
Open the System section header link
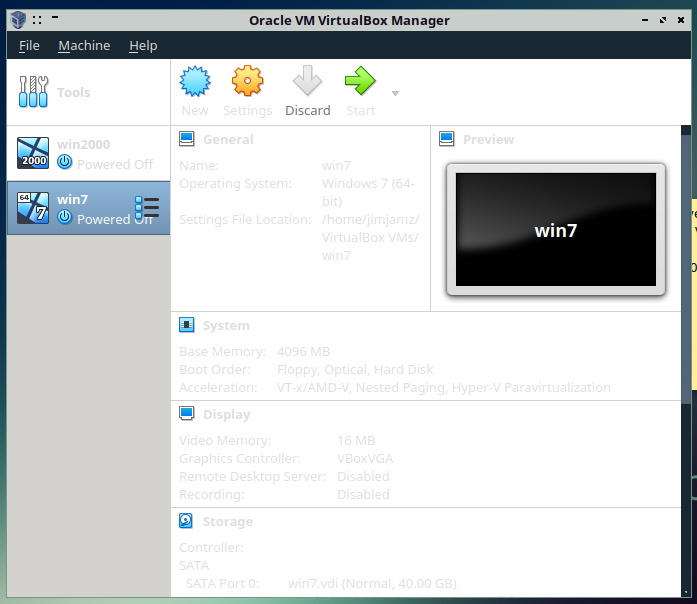click(x=226, y=326)
